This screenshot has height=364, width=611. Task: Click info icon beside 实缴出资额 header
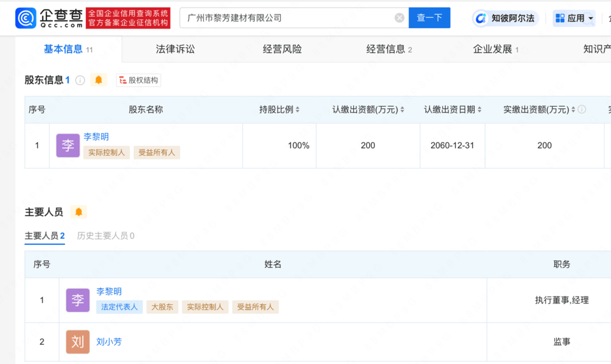(x=582, y=109)
